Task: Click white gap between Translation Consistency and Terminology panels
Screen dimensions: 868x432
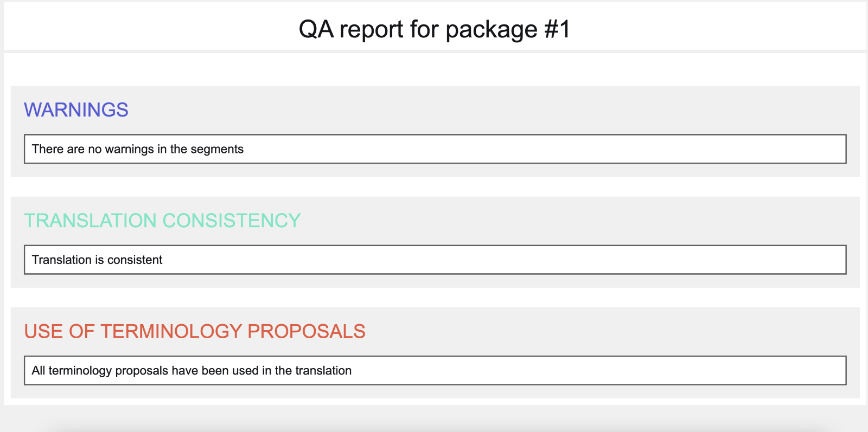Action: (435, 298)
